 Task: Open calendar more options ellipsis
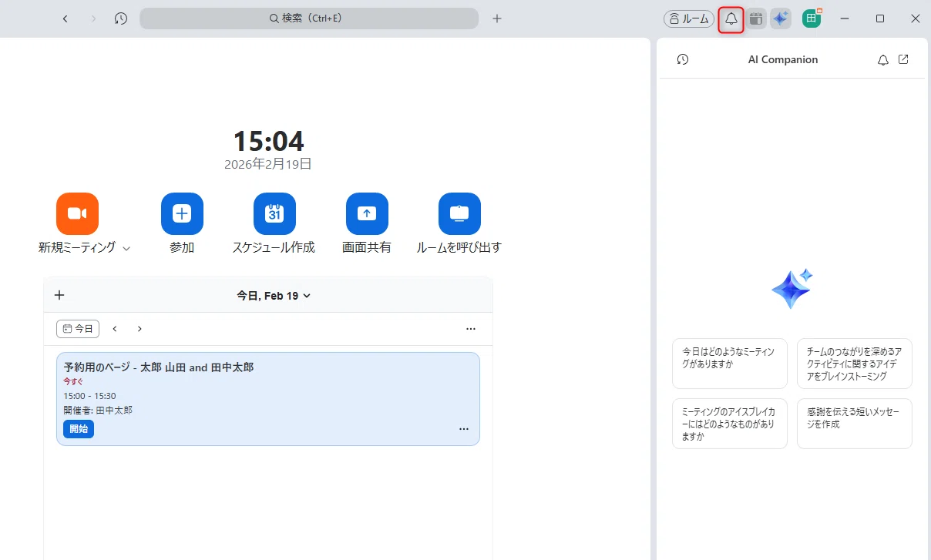click(471, 329)
